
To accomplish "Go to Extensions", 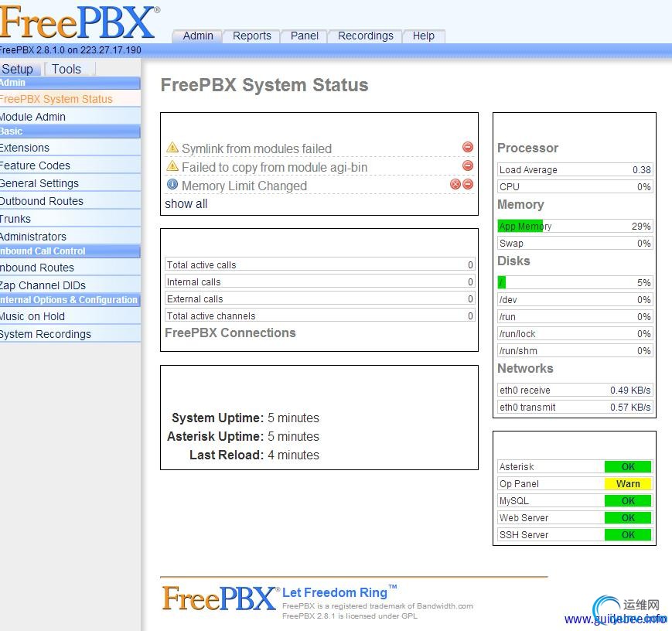I will [x=70, y=148].
